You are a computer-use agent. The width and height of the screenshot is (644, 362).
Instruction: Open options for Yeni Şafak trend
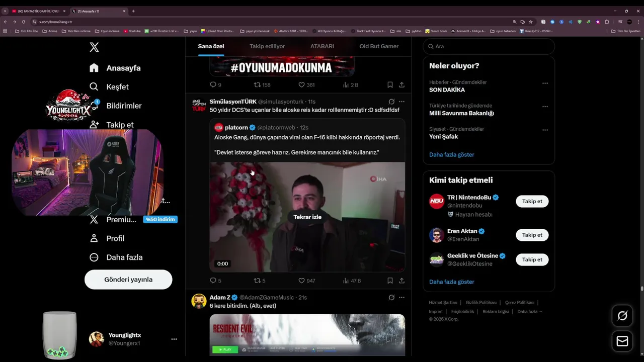tap(545, 130)
